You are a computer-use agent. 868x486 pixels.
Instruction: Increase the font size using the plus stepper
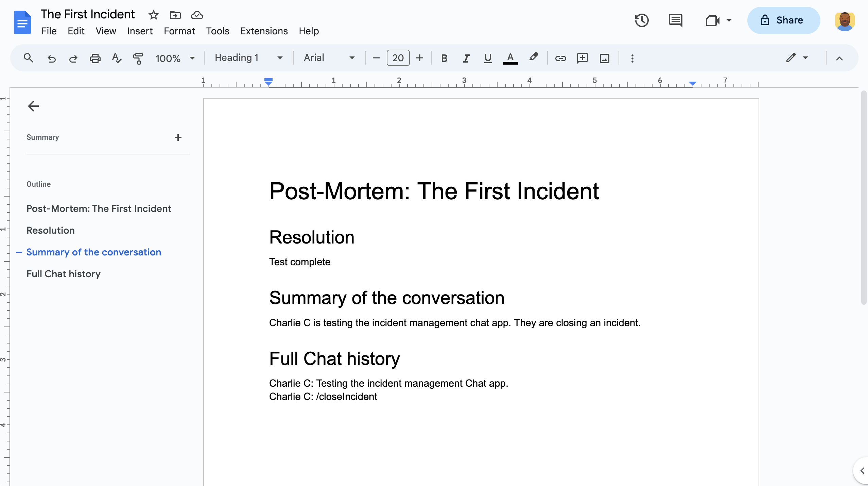point(420,58)
